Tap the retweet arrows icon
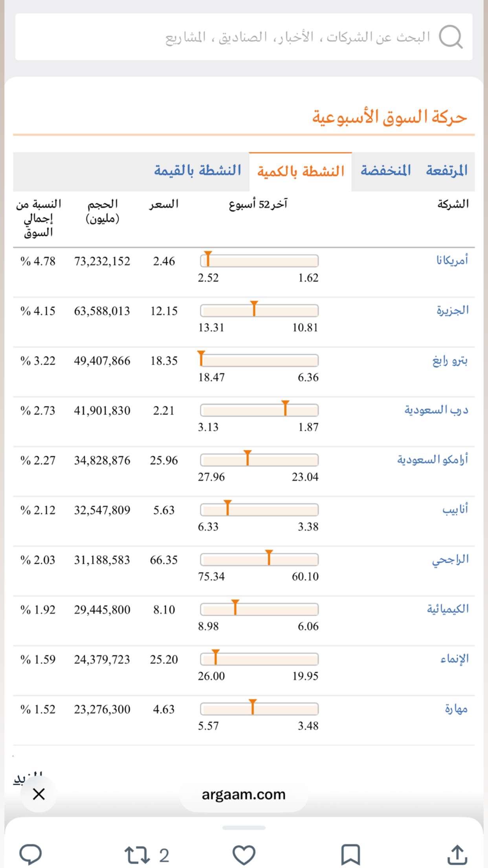The image size is (488, 868). click(137, 855)
